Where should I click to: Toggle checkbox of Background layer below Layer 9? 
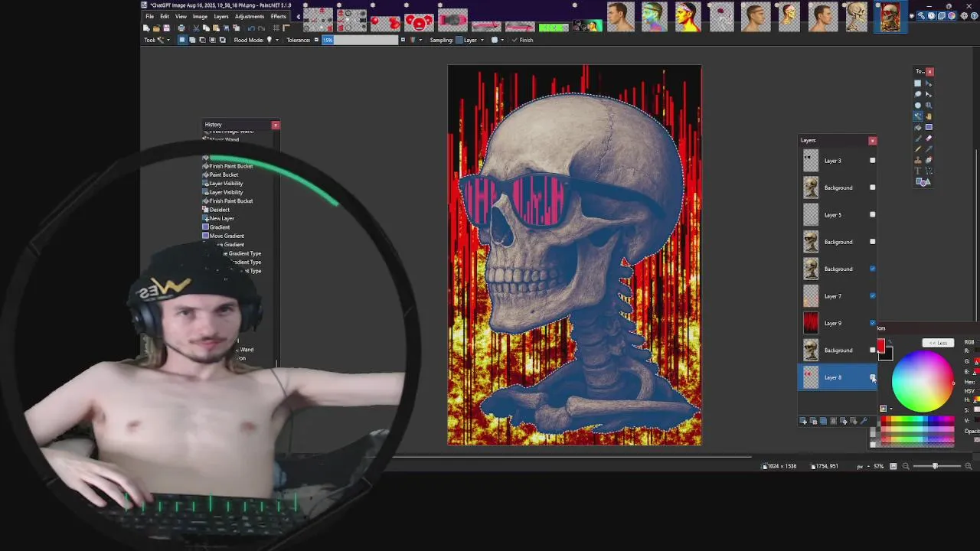point(873,350)
